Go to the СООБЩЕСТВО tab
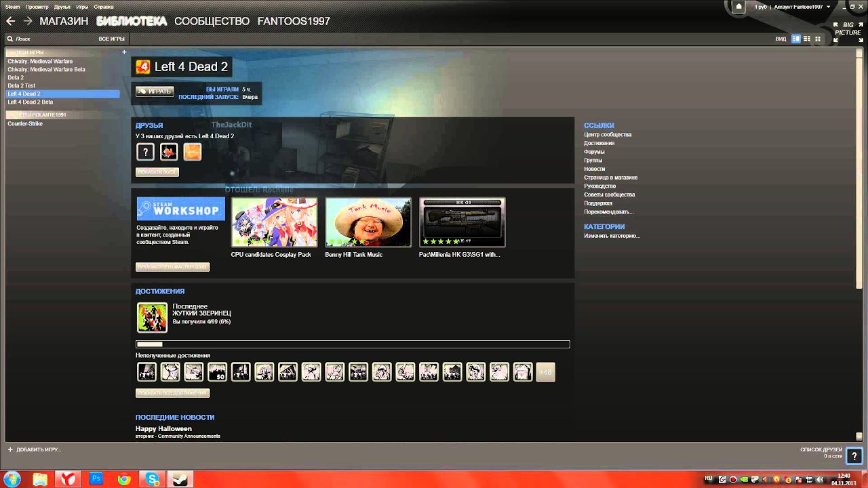 pyautogui.click(x=212, y=21)
